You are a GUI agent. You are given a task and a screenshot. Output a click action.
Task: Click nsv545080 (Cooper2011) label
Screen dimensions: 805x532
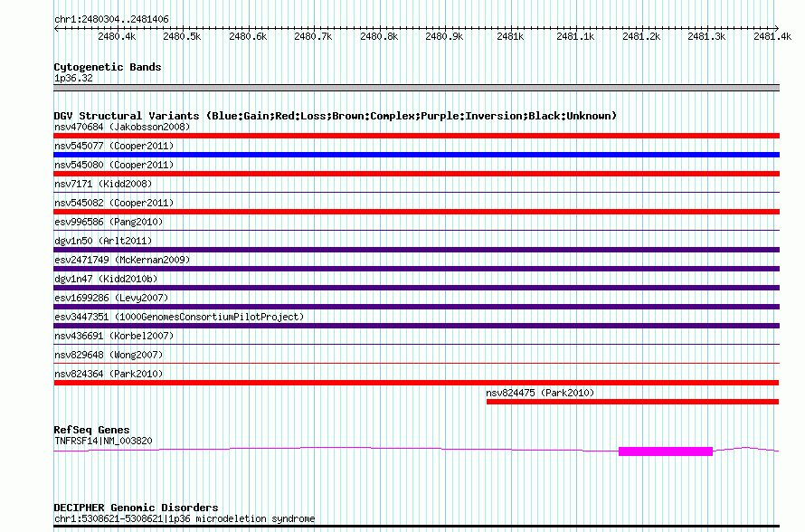click(114, 165)
